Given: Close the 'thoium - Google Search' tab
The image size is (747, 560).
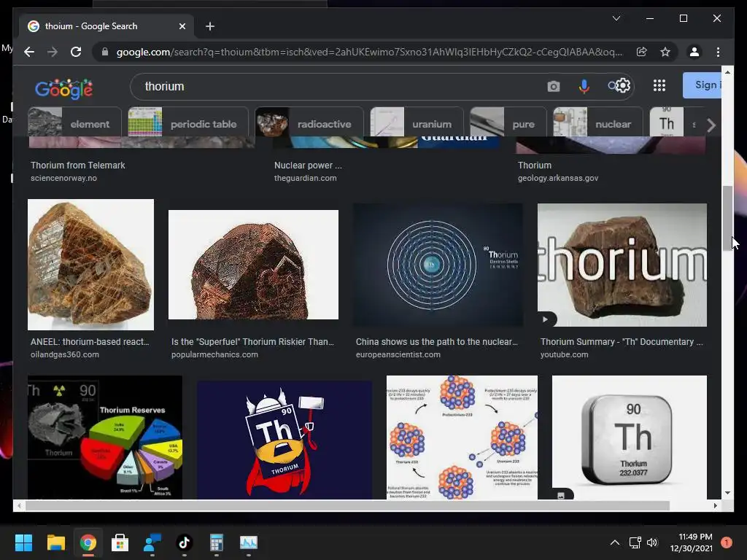Looking at the screenshot, I should pos(182,26).
